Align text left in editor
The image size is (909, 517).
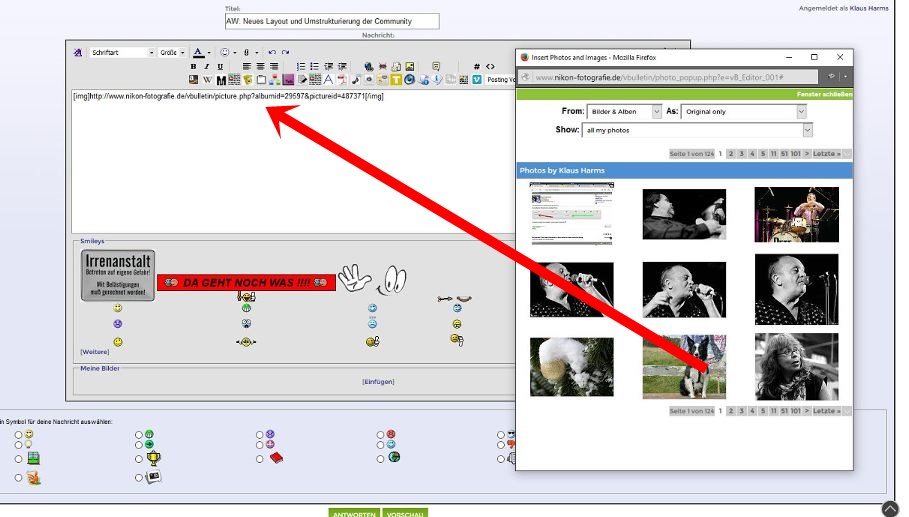[247, 67]
